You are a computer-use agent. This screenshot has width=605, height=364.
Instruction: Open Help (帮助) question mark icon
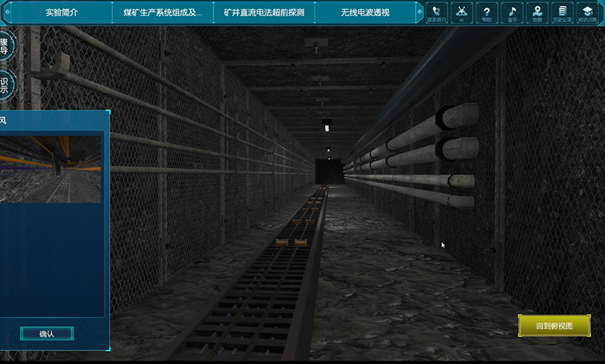486,12
